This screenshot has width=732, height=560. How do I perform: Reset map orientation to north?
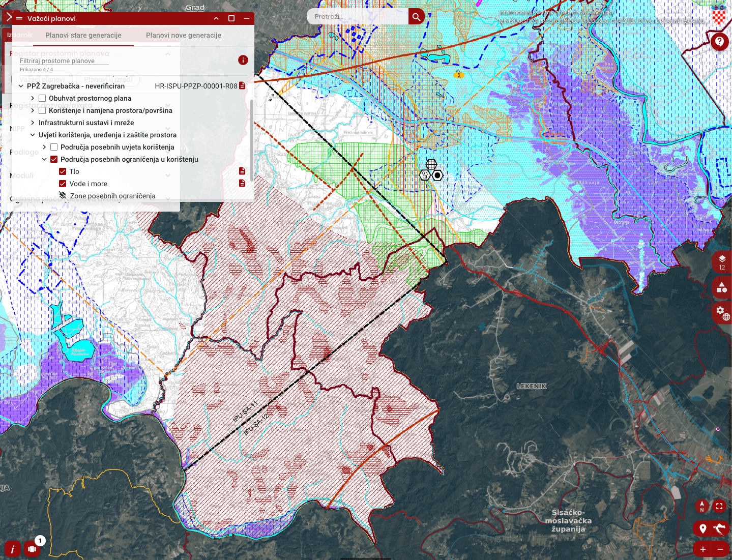coord(702,506)
